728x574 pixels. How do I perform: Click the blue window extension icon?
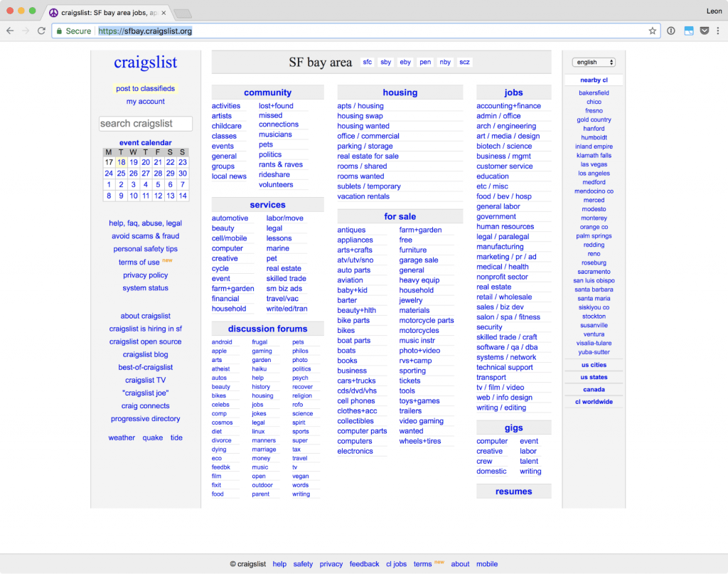coord(688,31)
